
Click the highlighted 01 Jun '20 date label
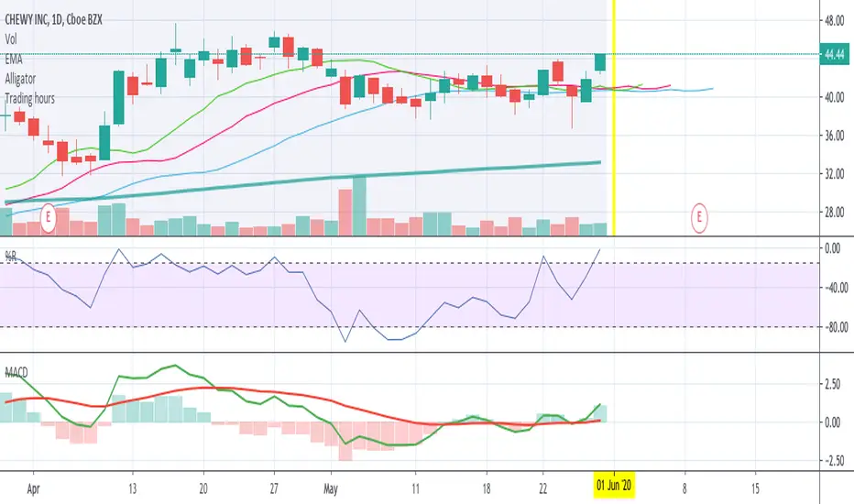[614, 485]
